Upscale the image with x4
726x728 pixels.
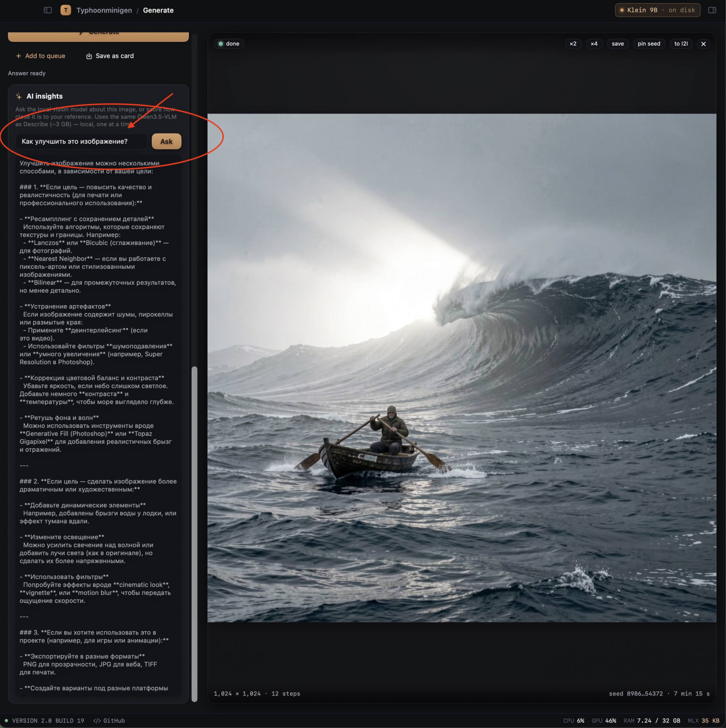point(594,44)
